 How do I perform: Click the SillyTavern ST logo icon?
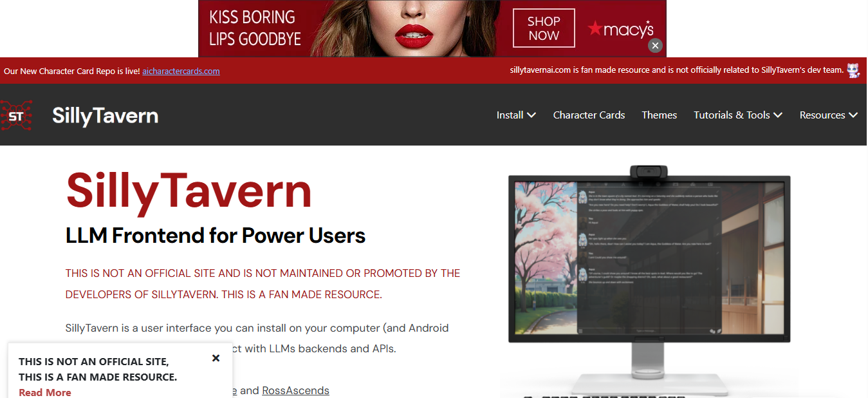point(16,115)
